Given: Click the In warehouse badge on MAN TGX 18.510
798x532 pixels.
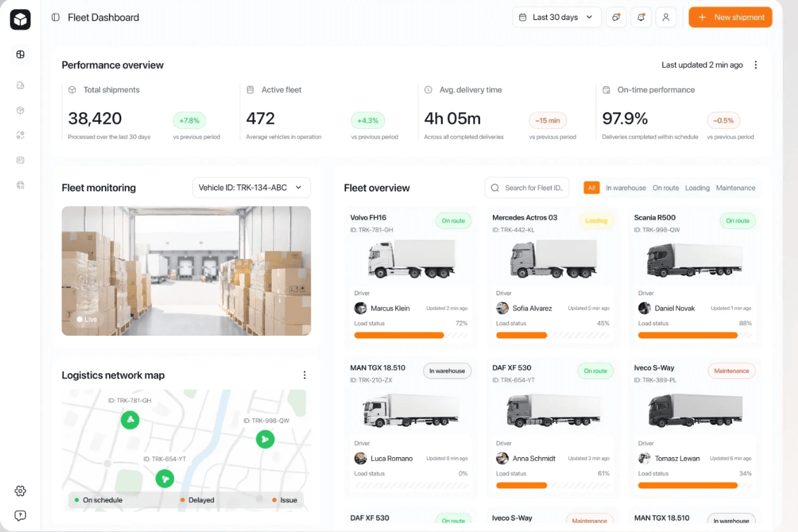Looking at the screenshot, I should pyautogui.click(x=447, y=371).
